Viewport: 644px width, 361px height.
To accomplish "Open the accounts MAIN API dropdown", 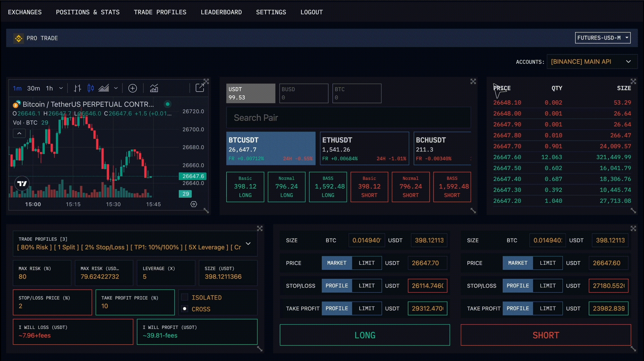I will pyautogui.click(x=591, y=61).
